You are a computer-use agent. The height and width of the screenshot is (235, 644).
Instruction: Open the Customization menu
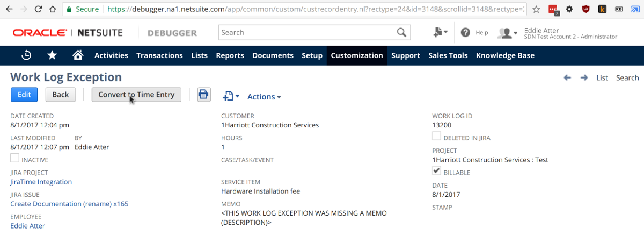(x=357, y=55)
